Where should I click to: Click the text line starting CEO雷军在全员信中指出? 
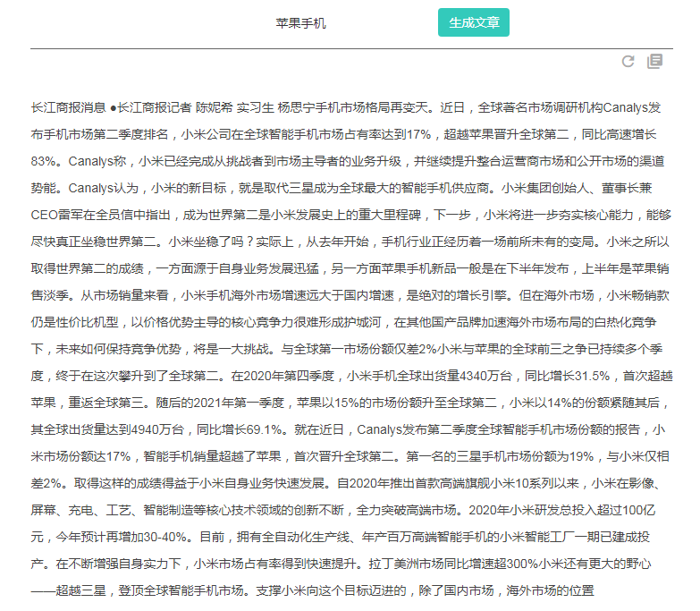tap(350, 215)
